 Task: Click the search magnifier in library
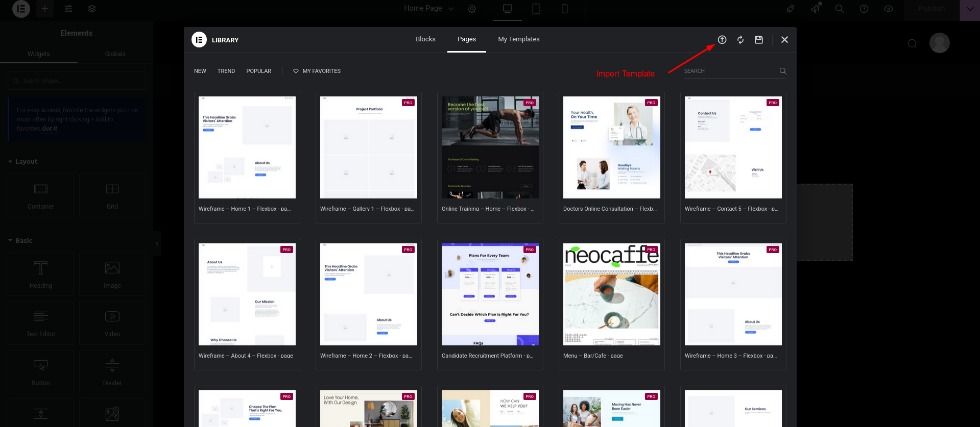coord(783,71)
